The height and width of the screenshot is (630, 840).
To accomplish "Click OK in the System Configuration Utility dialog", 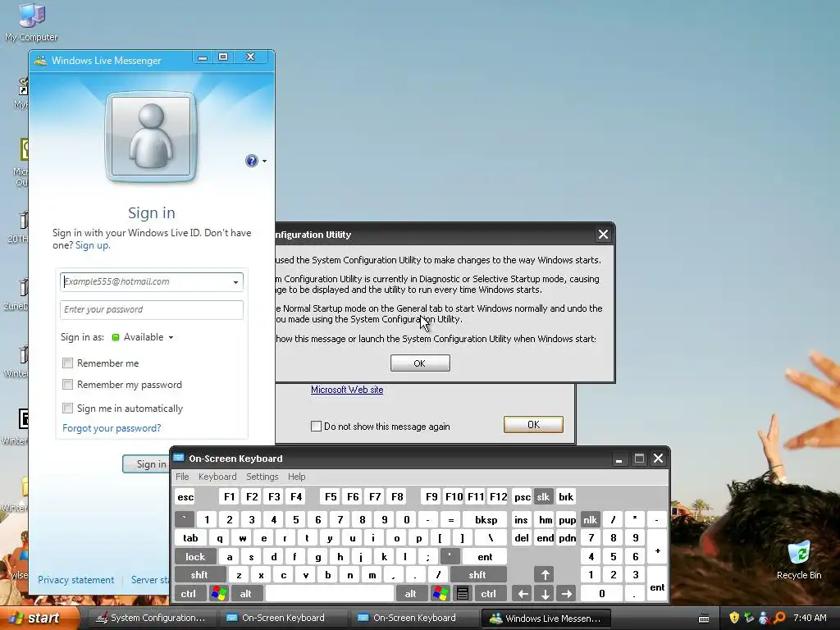I will click(420, 363).
